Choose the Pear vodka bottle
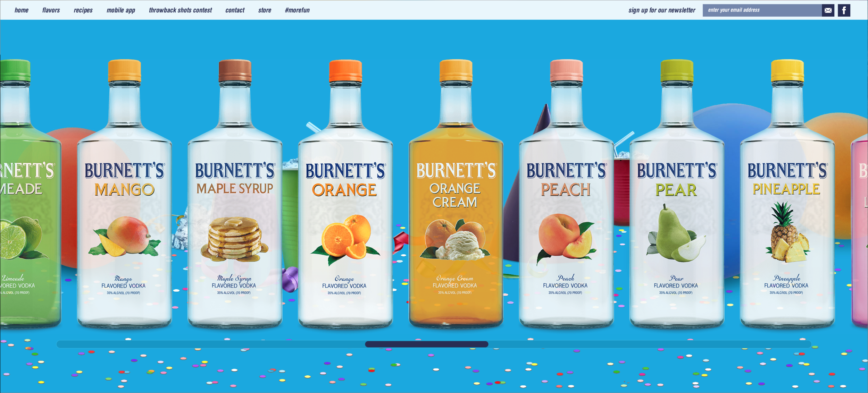The height and width of the screenshot is (393, 868). [x=676, y=194]
